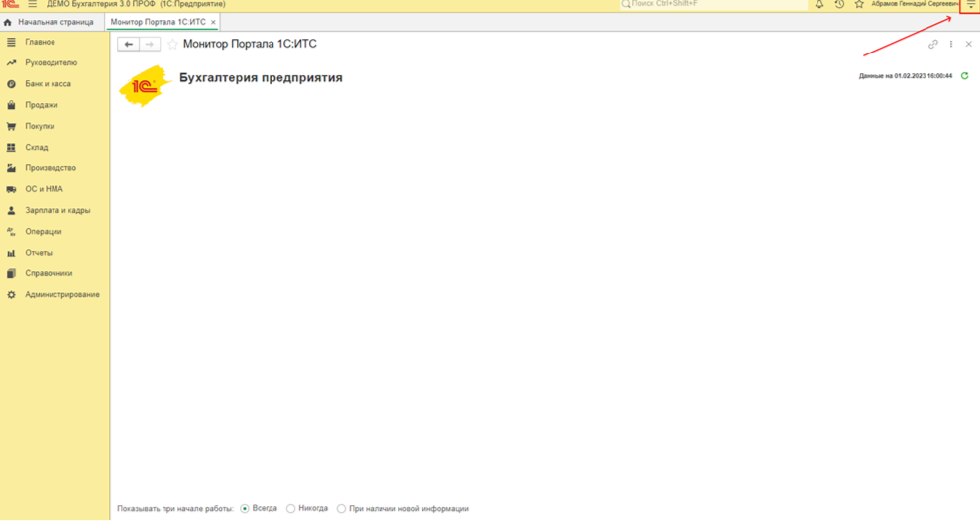This screenshot has width=980, height=526.
Task: Open the service menu dropdown at top right
Action: tap(971, 4)
